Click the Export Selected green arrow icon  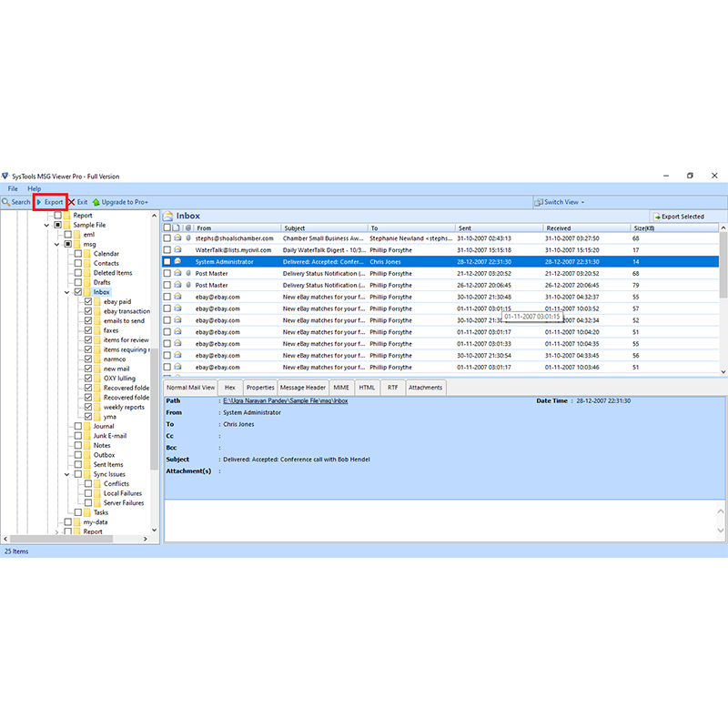657,217
